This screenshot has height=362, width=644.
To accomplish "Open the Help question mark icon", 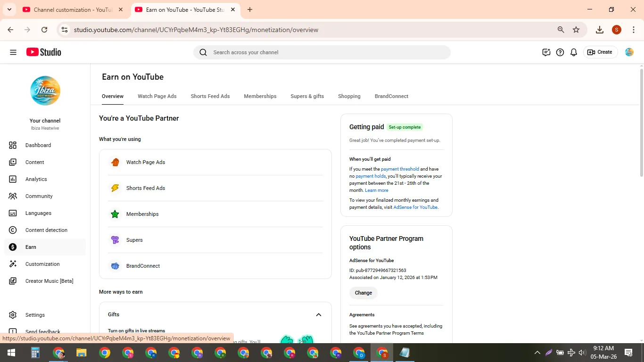I will 560,52.
